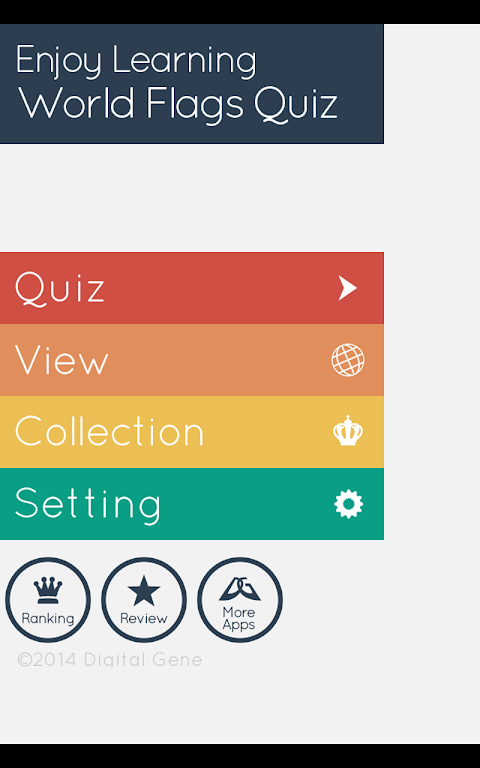
Task: Open the Setting menu item label
Action: click(88, 504)
